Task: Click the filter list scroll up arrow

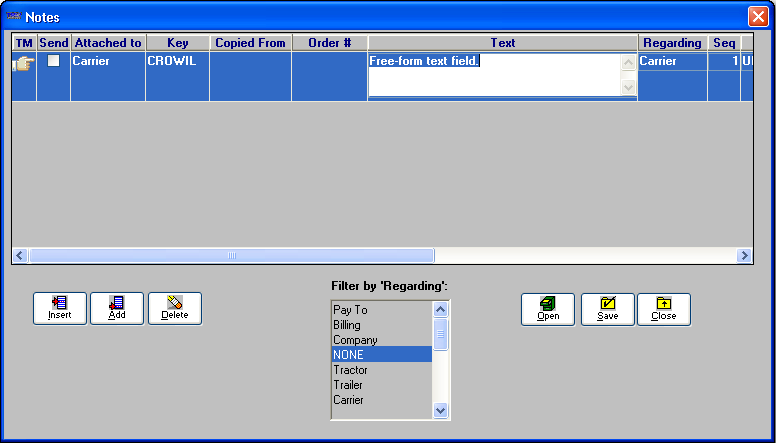Action: click(x=440, y=309)
